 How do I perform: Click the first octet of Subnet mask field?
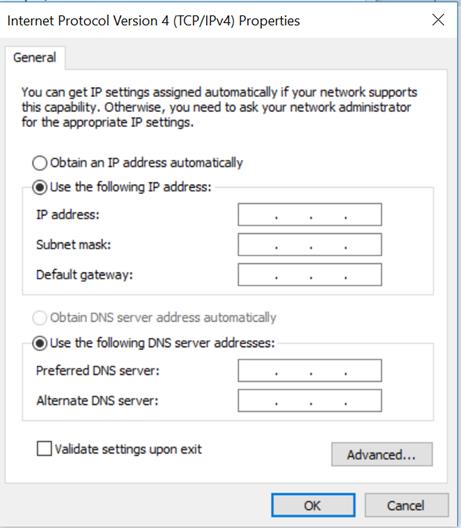click(x=257, y=244)
